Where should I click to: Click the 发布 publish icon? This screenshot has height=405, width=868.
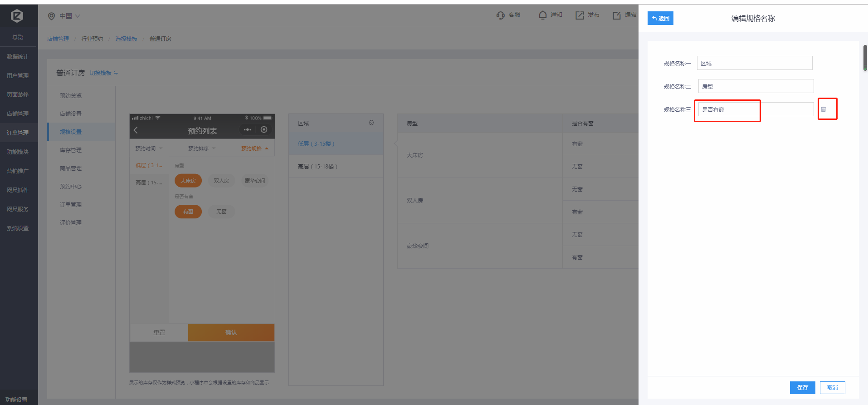coord(580,15)
